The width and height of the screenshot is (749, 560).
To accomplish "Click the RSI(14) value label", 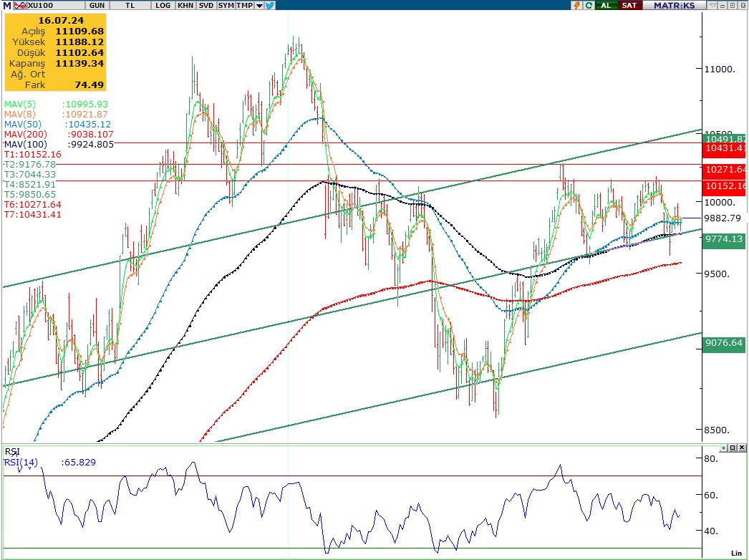I will pos(49,462).
